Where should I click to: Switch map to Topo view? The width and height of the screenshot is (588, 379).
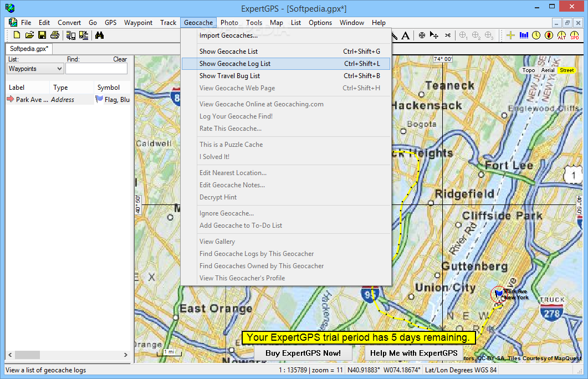point(528,70)
